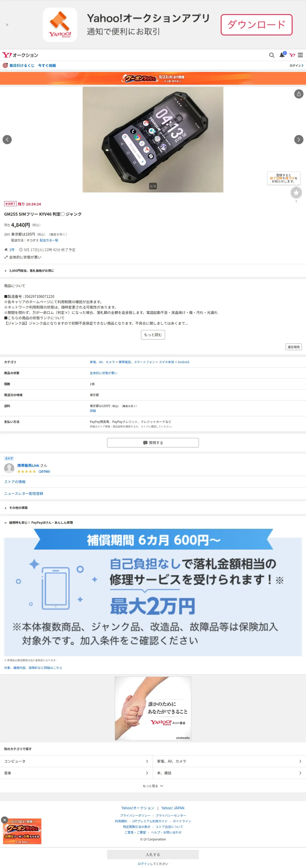Open Android breadcrumb link
The height and width of the screenshot is (868, 306).
[183, 362]
